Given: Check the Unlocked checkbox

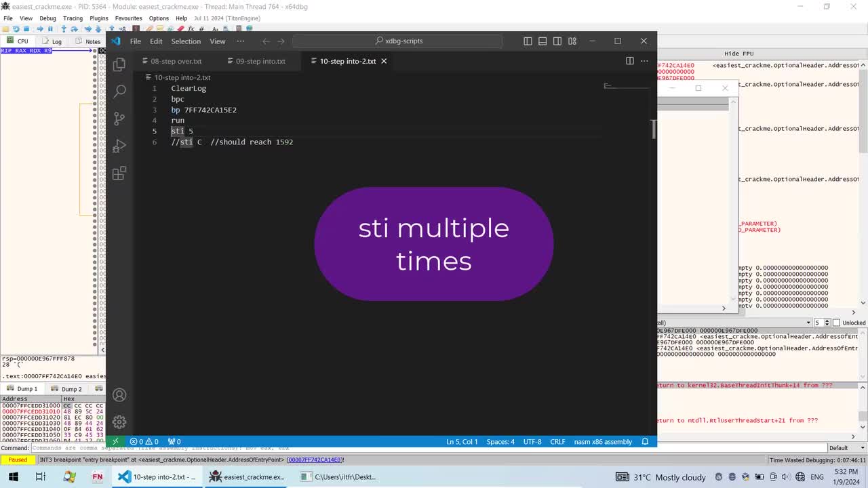Looking at the screenshot, I should (x=836, y=323).
